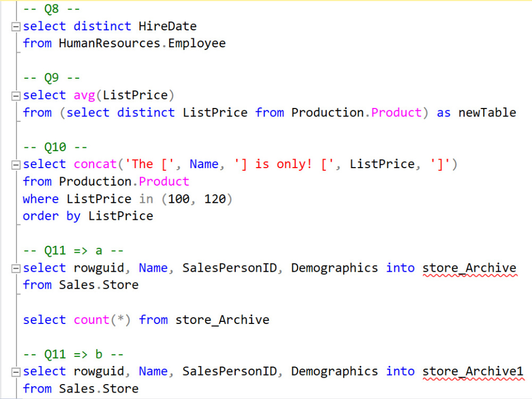Image resolution: width=532 pixels, height=399 pixels.
Task: Click the newTable alias
Action: coord(487,112)
